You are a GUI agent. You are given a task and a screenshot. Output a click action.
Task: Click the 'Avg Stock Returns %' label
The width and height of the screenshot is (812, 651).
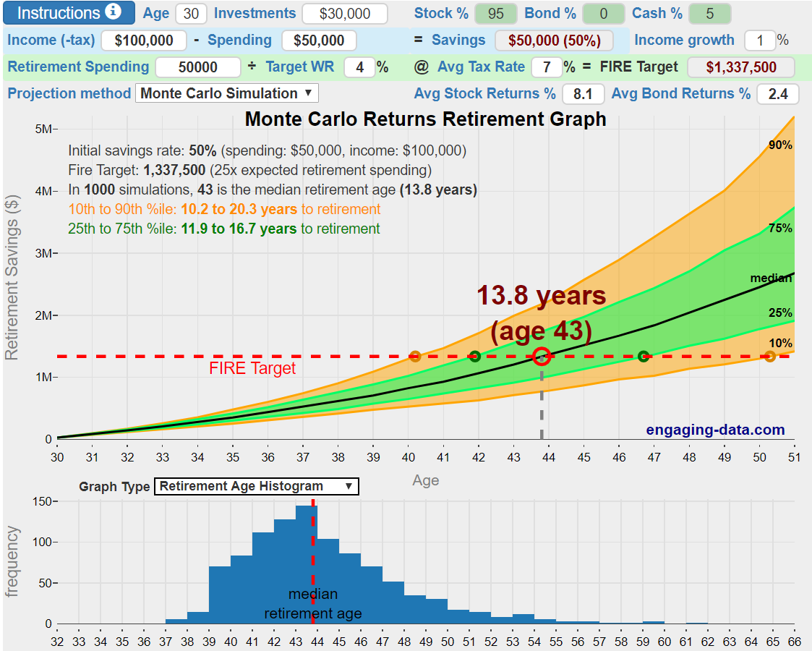[484, 93]
